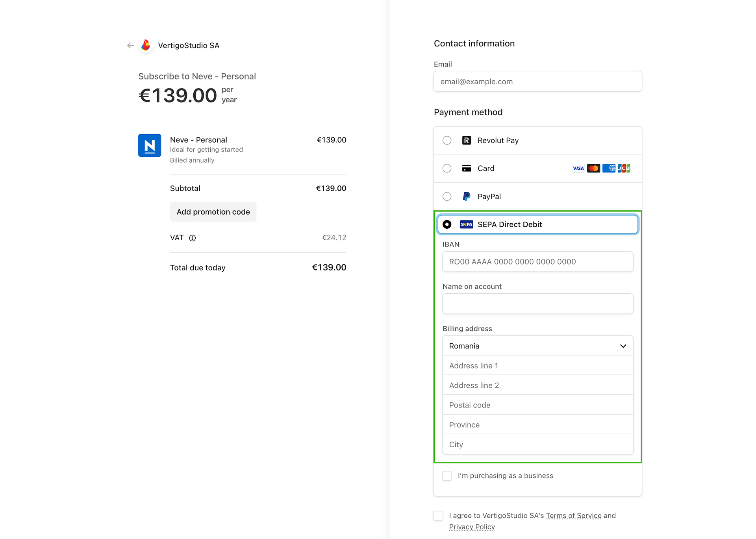Open the Terms of Service link
This screenshot has width=756, height=539.
(x=573, y=516)
